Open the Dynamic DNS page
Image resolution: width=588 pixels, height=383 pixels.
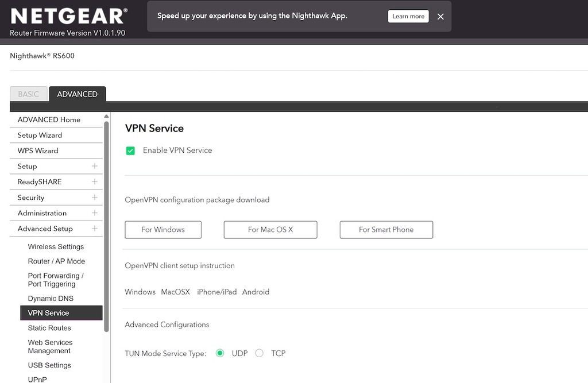(51, 299)
